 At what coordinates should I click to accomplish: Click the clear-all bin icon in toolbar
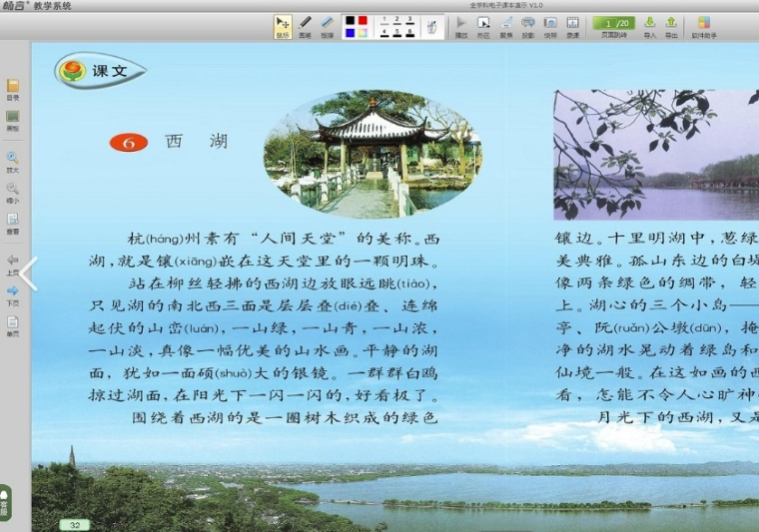click(432, 26)
